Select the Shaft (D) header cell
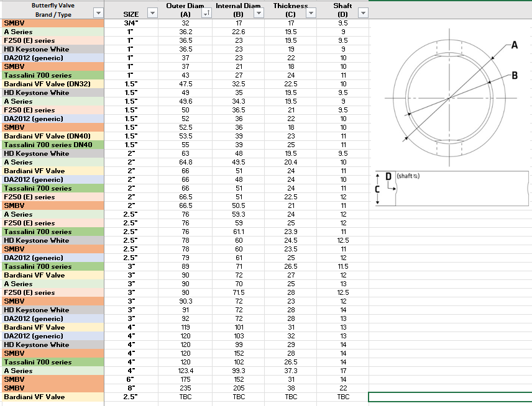The height and width of the screenshot is (406, 532). [342, 9]
